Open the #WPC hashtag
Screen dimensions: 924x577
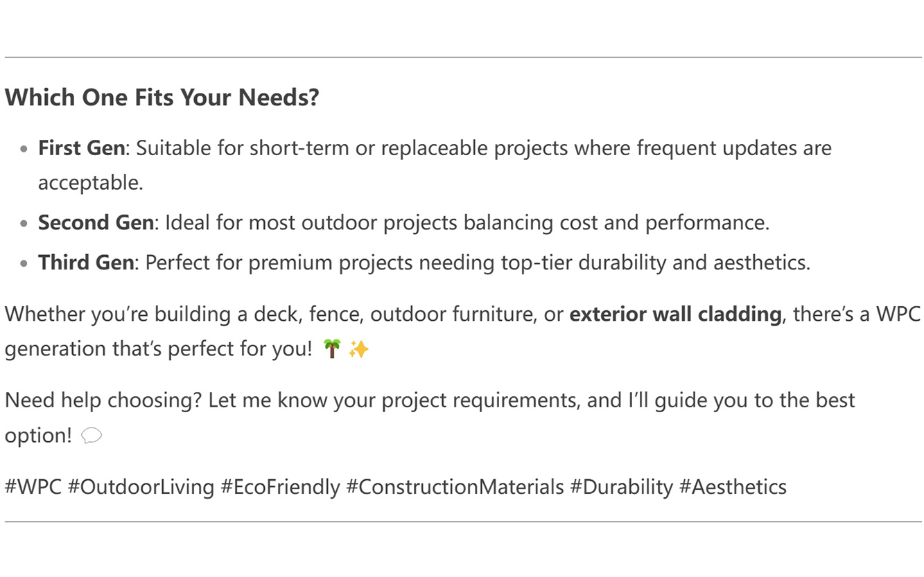(x=33, y=487)
